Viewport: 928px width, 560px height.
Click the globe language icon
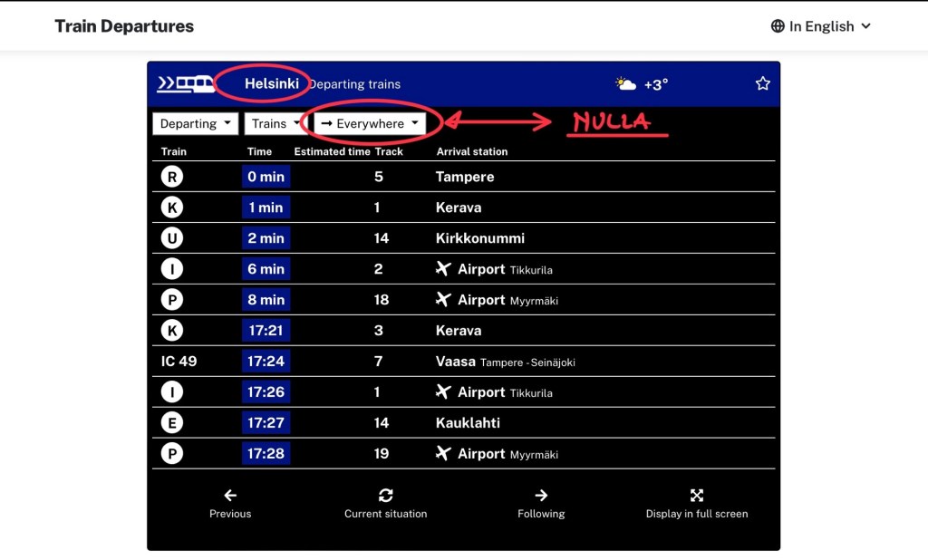(778, 26)
